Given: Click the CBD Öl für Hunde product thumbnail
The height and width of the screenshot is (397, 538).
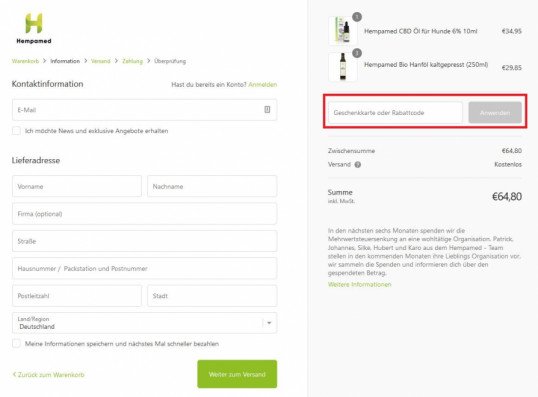Looking at the screenshot, I should pyautogui.click(x=342, y=31).
